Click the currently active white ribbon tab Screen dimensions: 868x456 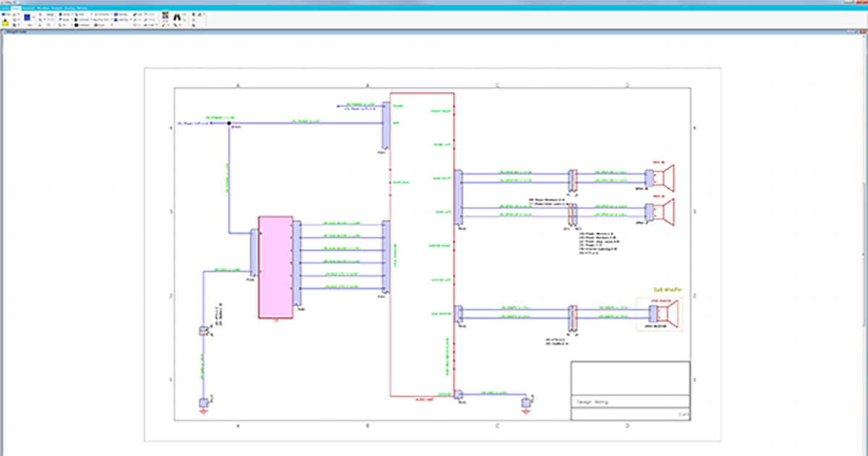(15, 8)
